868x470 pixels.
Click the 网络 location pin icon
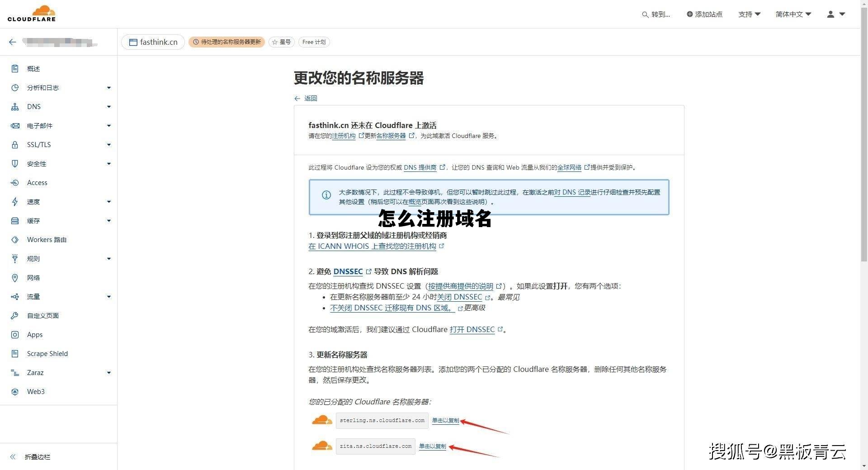[x=15, y=278]
